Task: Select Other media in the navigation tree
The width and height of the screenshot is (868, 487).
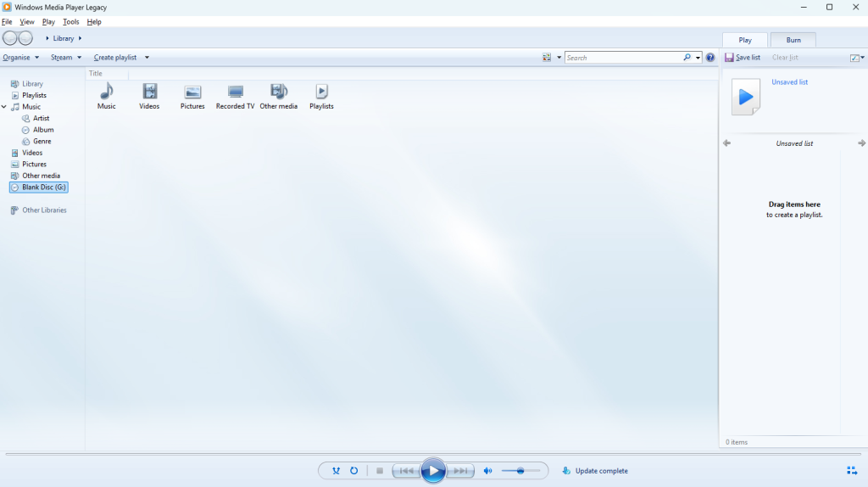Action: [41, 176]
